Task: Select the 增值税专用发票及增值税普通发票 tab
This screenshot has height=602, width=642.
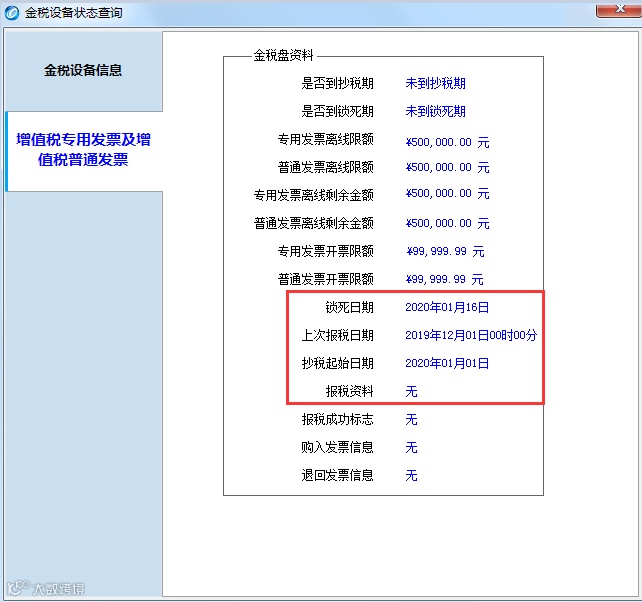Action: pyautogui.click(x=83, y=150)
